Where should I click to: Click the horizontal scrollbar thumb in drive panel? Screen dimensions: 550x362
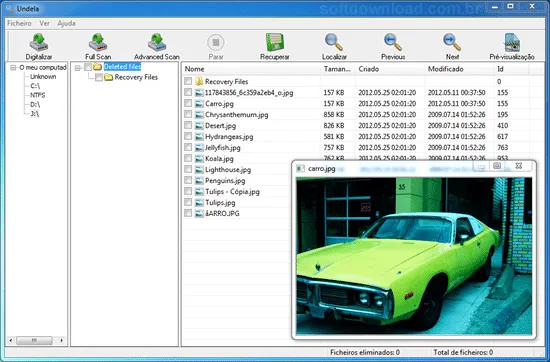click(x=34, y=340)
